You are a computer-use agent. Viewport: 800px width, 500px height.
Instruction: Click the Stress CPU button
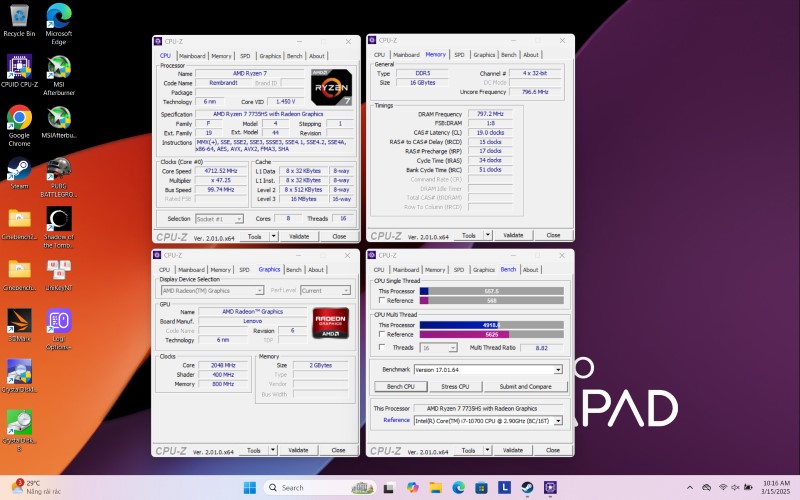pyautogui.click(x=455, y=387)
